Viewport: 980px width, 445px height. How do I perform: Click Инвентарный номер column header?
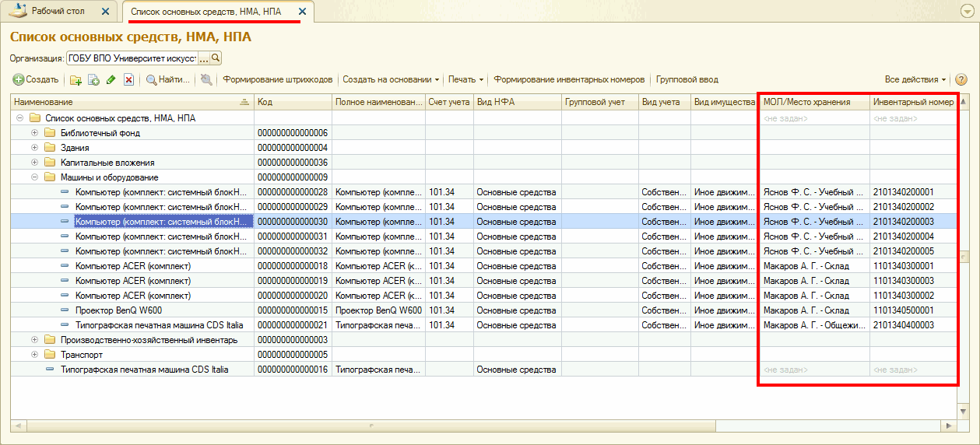coord(914,103)
